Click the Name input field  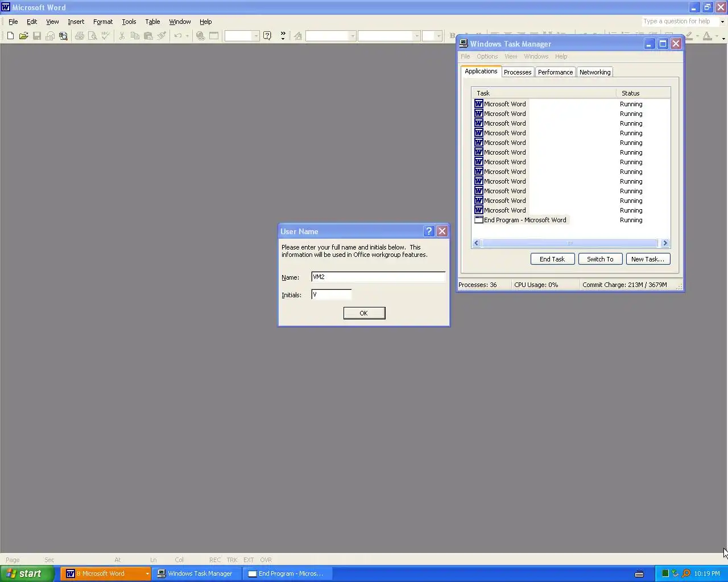tap(378, 277)
